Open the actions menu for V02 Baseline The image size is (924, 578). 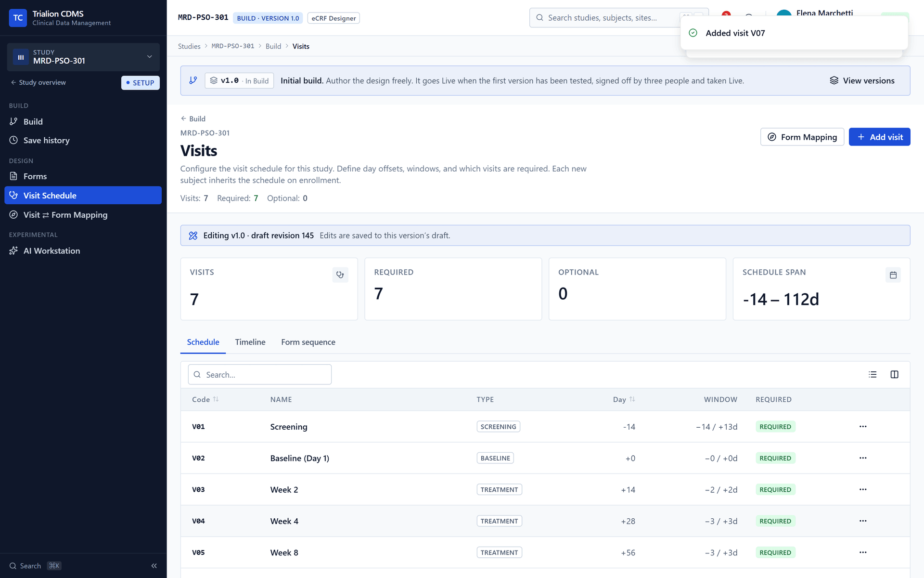[x=863, y=458]
